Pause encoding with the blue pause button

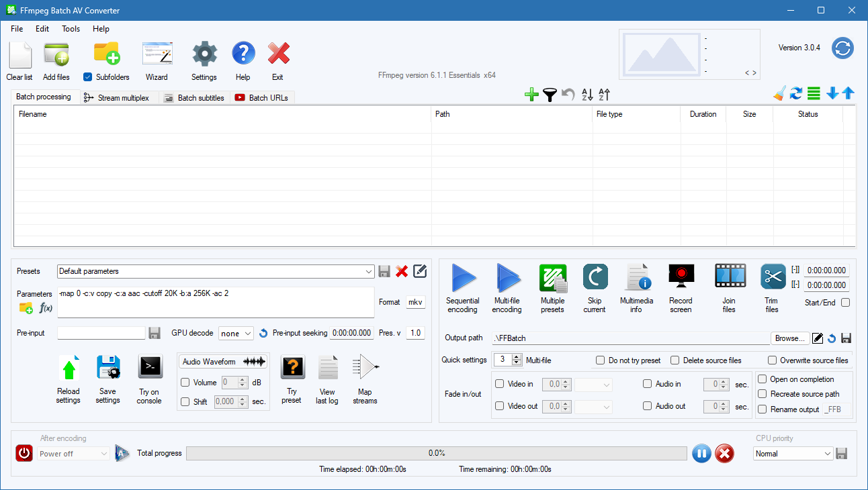pyautogui.click(x=701, y=454)
